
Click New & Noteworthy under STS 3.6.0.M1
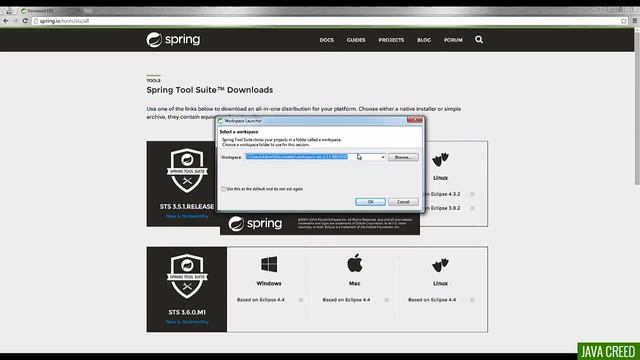[187, 322]
